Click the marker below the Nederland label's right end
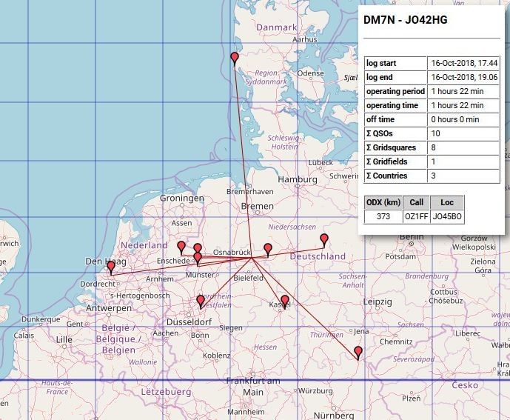 [x=181, y=247]
